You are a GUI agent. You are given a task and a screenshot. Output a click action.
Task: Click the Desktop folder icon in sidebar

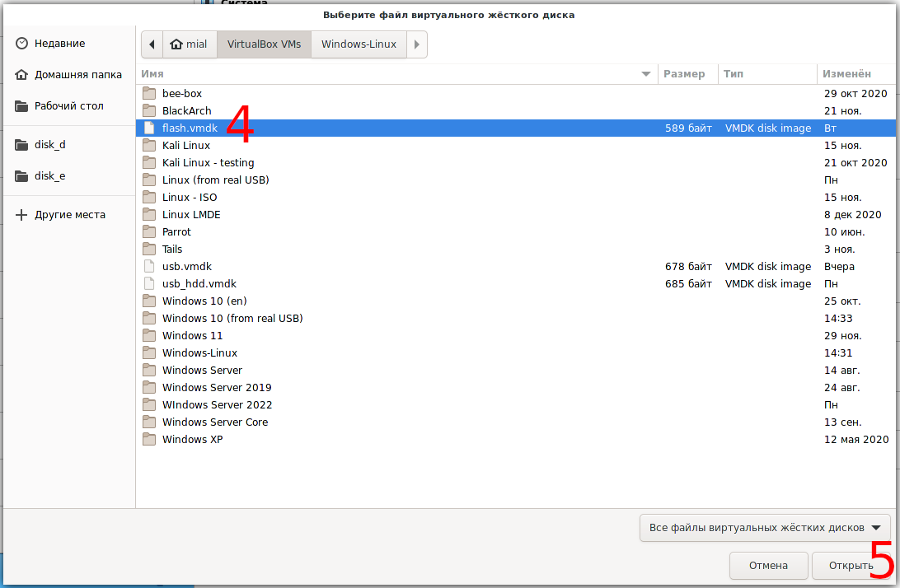point(22,106)
